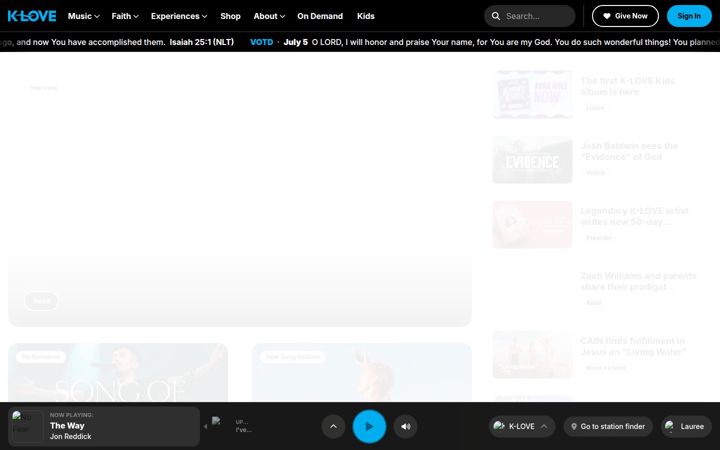The width and height of the screenshot is (720, 450).
Task: Open CAIN Living Water article
Action: pyautogui.click(x=633, y=346)
